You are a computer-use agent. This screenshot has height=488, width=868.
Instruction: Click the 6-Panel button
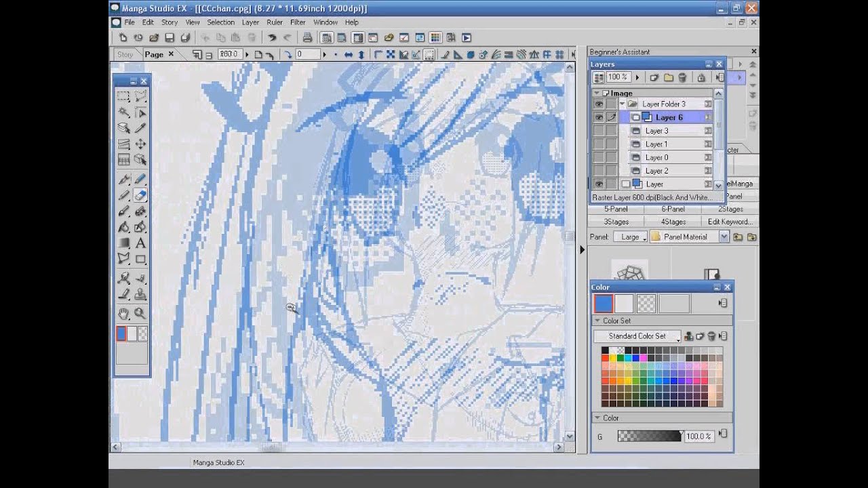point(673,209)
